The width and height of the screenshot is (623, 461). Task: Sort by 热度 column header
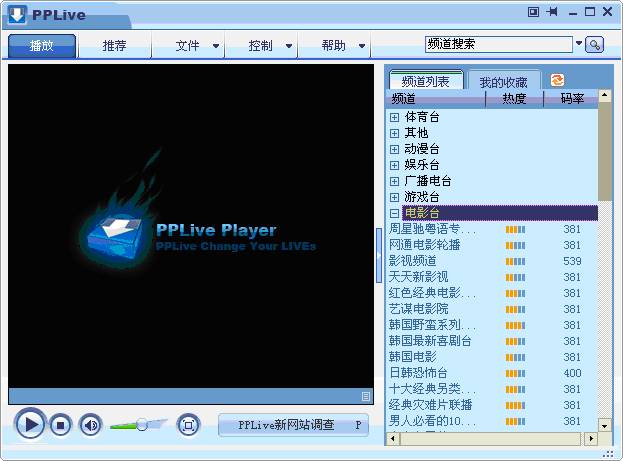(515, 99)
